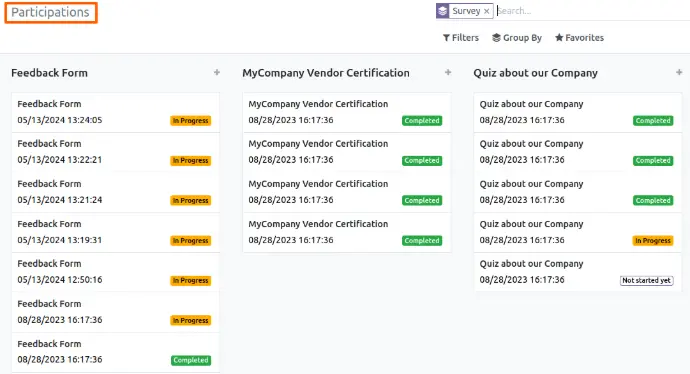
Task: Click Completed badge on last Feedback Form card
Action: (191, 360)
